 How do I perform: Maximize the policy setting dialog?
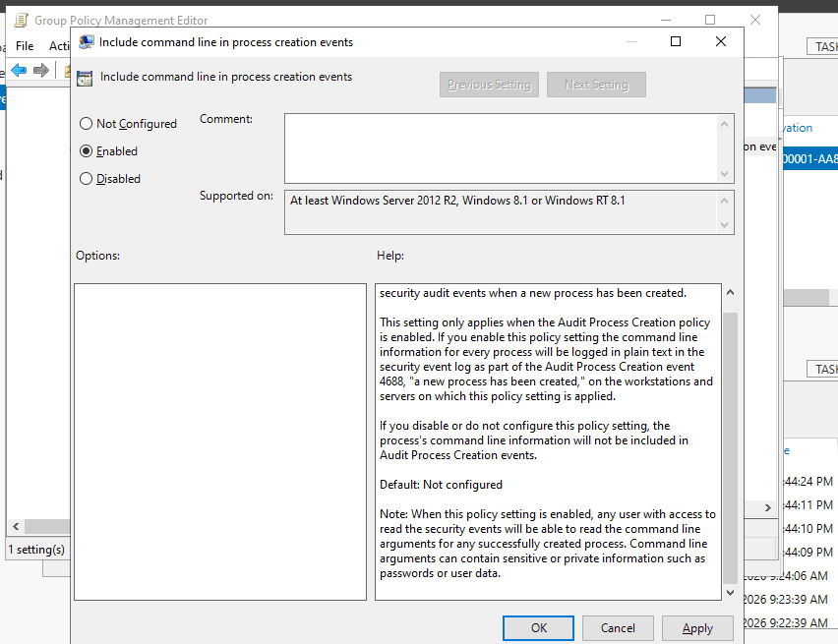point(676,41)
